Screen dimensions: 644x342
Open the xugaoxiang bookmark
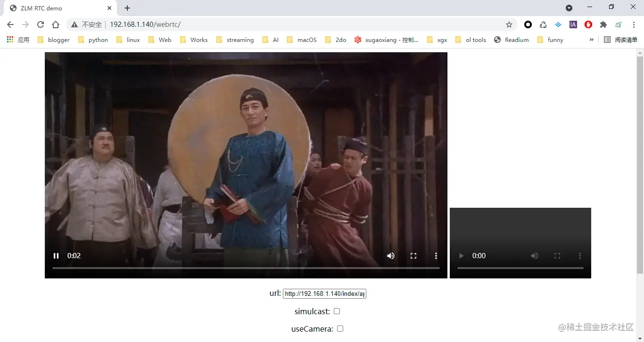tap(386, 40)
